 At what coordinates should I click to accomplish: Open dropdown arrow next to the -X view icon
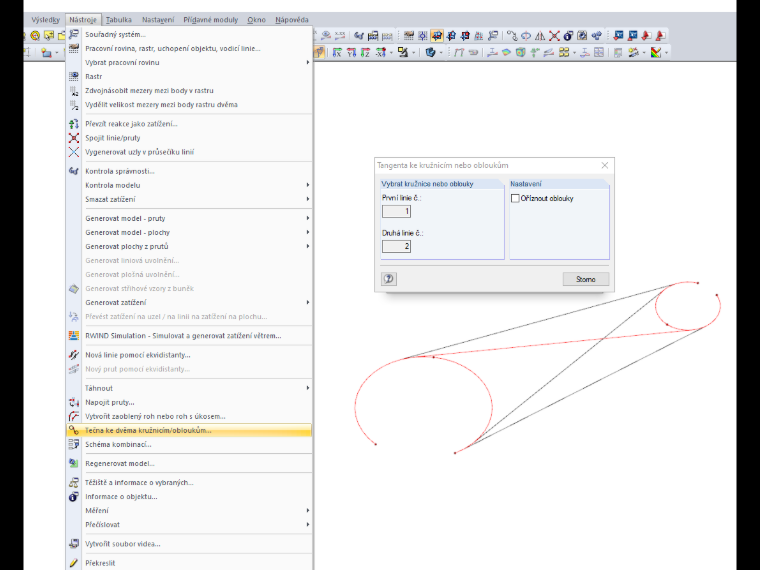[391, 52]
